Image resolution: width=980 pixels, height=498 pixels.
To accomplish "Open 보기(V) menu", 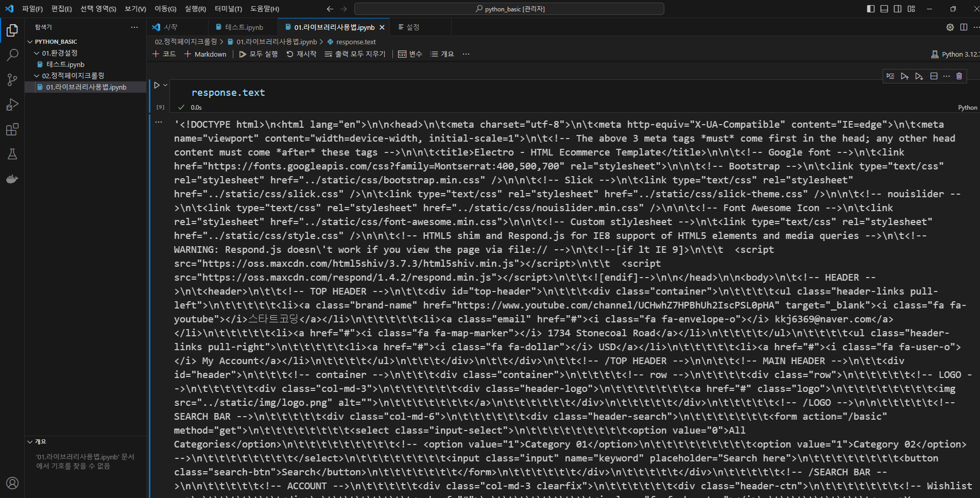I will (135, 9).
